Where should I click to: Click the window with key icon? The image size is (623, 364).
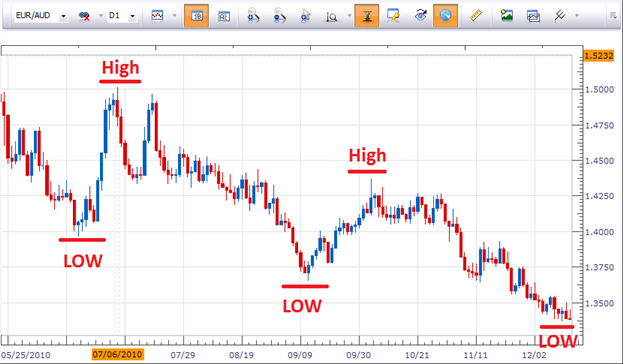393,15
